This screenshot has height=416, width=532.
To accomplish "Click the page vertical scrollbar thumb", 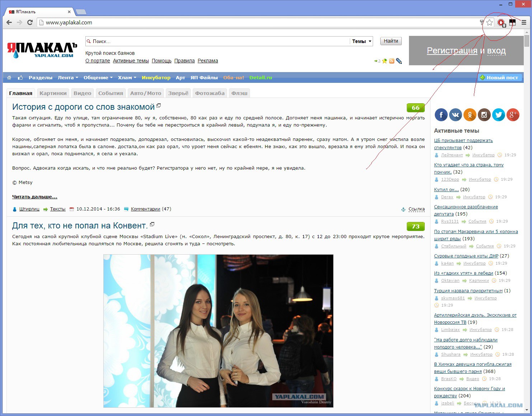I will (527, 41).
